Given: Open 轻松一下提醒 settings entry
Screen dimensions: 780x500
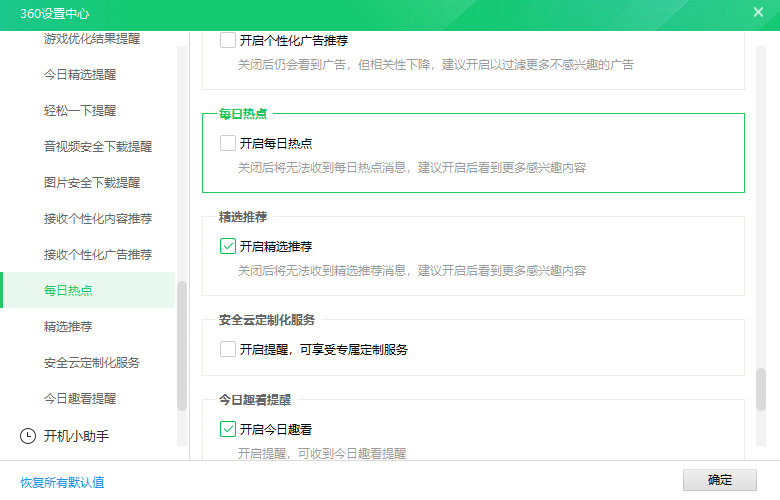Looking at the screenshot, I should pos(80,110).
